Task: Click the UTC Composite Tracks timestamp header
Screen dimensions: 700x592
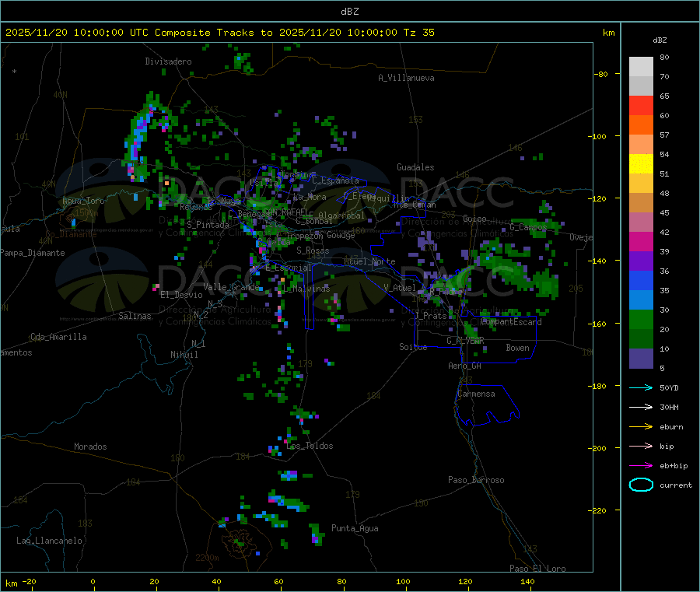Action: point(220,33)
